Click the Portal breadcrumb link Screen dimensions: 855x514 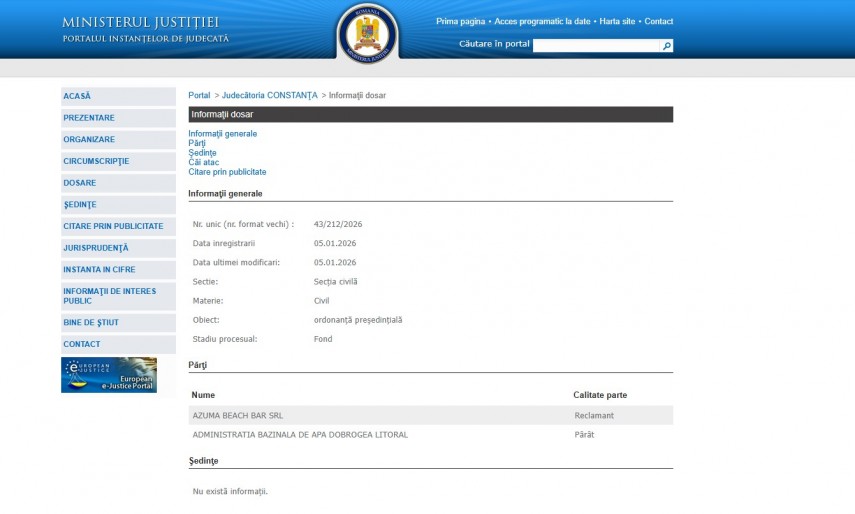(x=199, y=95)
